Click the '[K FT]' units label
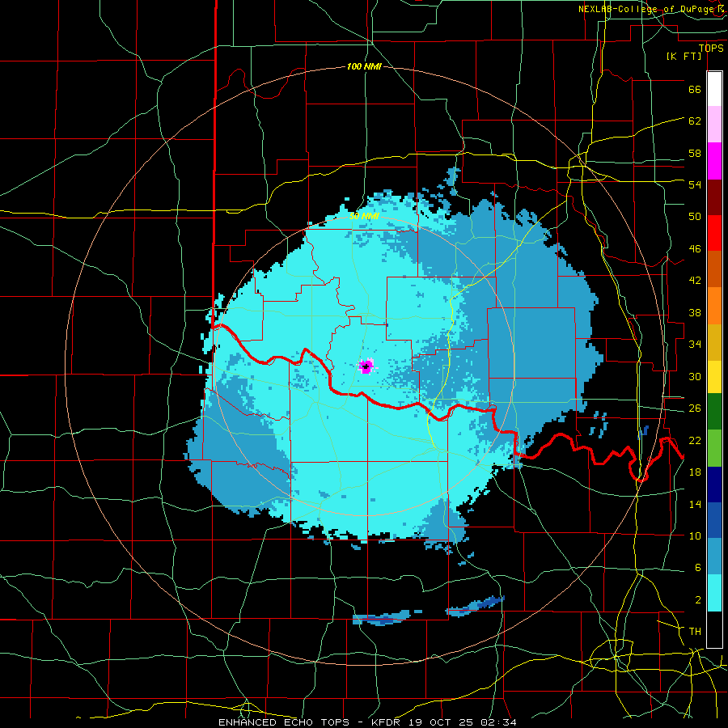Screen dimensions: 728x728 tap(684, 57)
